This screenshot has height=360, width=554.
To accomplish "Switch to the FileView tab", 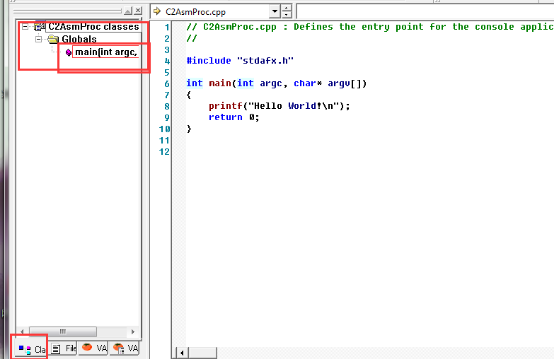I will [x=64, y=349].
